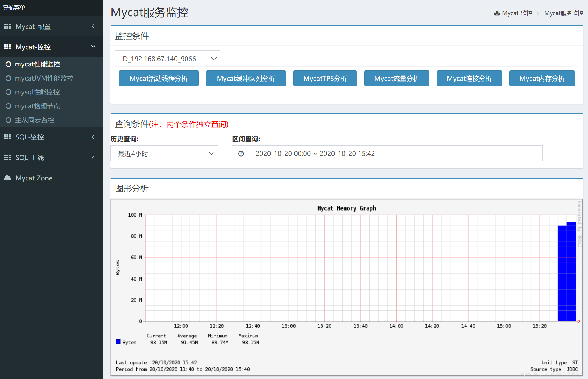This screenshot has width=588, height=379.
Task: Click circle icon beside mycat物理节点
Action: [x=8, y=106]
